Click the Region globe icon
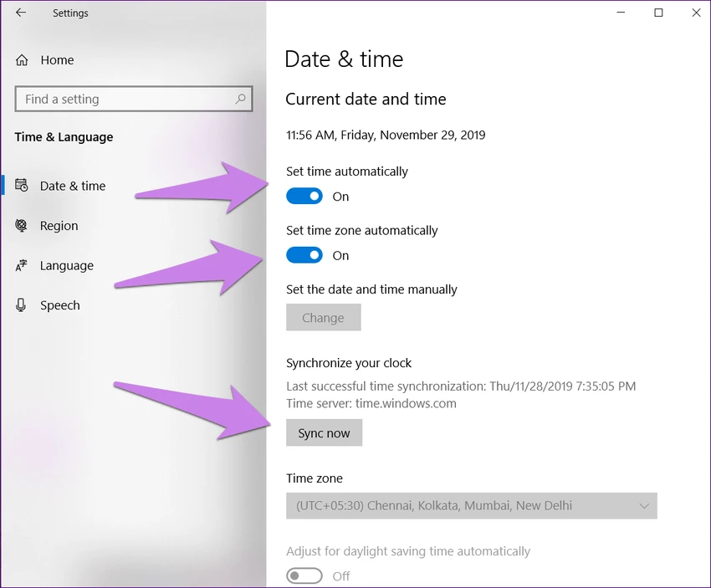The image size is (711, 588). pyautogui.click(x=21, y=225)
